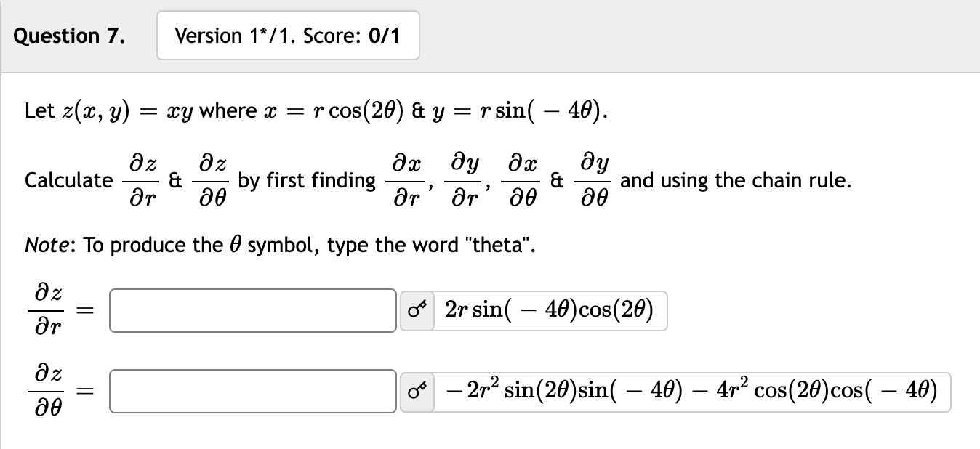
Task: Click the Question 7 header label
Action: 68,35
